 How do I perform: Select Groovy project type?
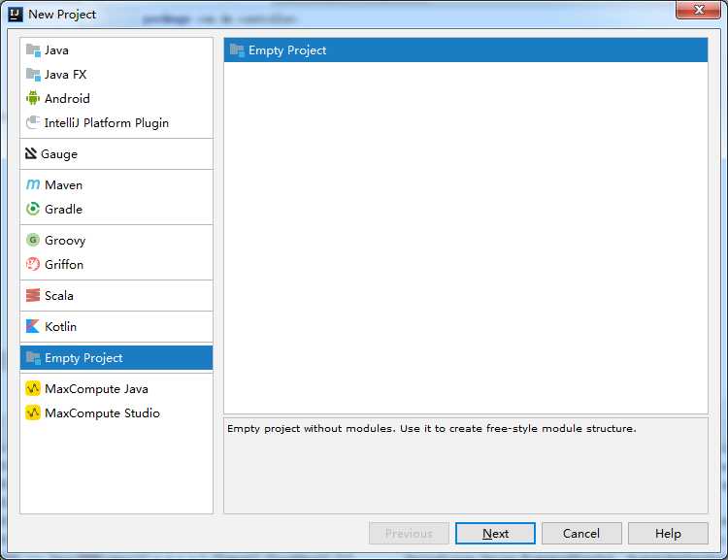point(116,240)
